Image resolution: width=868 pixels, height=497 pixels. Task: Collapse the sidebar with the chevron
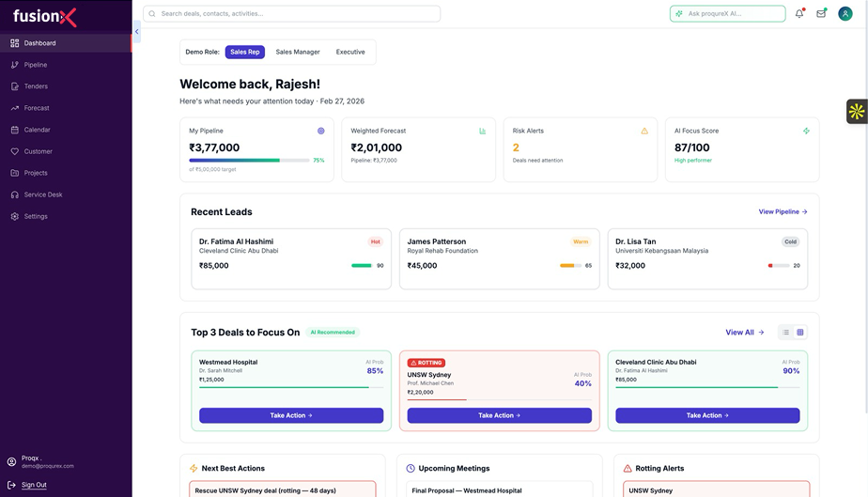coord(136,32)
